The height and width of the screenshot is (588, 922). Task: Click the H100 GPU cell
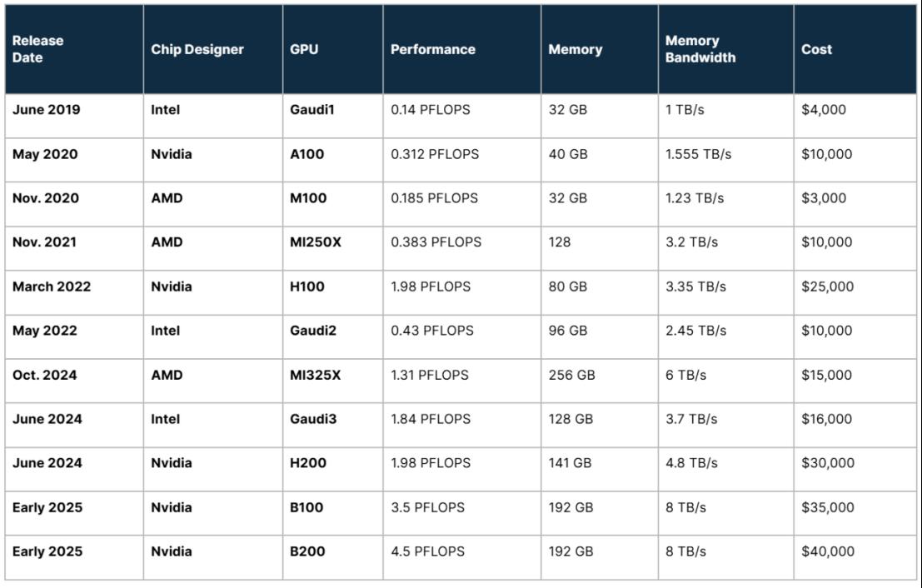333,293
